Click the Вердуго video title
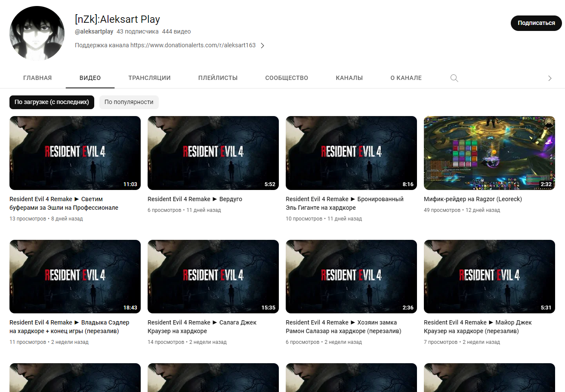The image size is (565, 392). point(195,199)
